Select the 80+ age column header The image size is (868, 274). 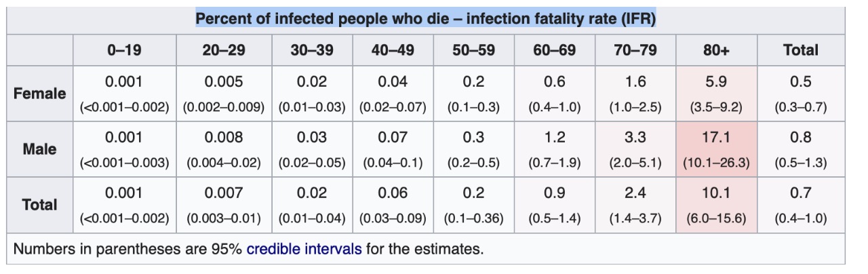point(716,50)
